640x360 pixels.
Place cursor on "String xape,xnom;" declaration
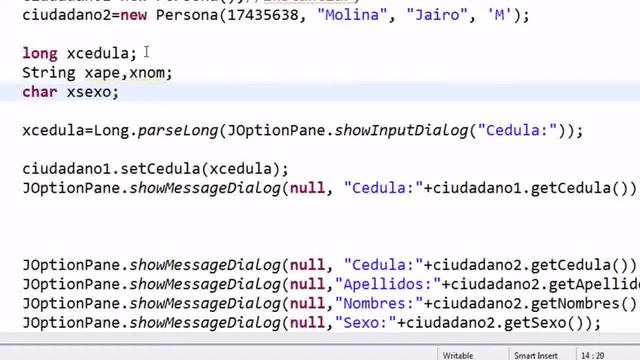(97, 73)
